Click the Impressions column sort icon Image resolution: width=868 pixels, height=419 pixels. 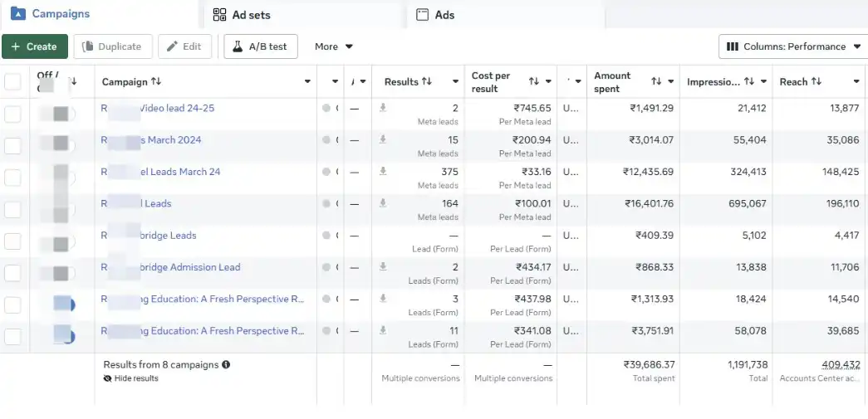[x=749, y=81]
